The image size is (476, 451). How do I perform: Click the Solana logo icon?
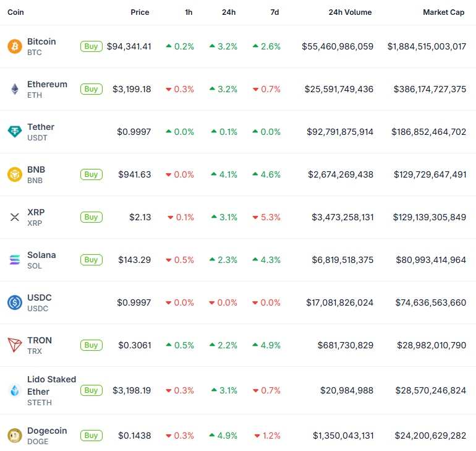(14, 260)
